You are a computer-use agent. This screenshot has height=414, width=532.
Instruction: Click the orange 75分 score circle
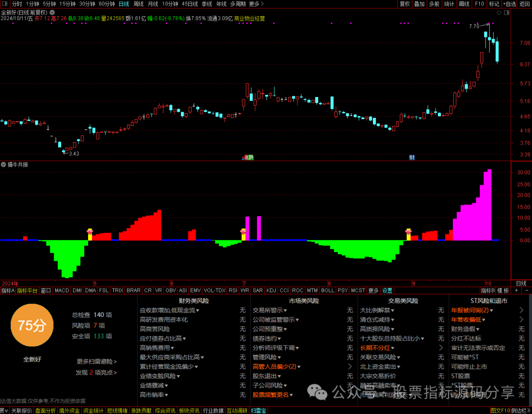pyautogui.click(x=32, y=325)
